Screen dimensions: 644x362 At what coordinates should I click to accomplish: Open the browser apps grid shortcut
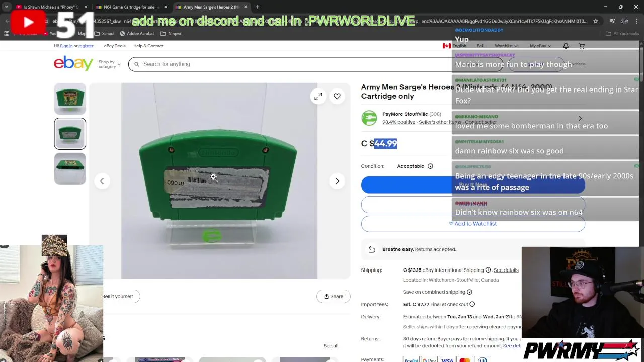coord(7,33)
